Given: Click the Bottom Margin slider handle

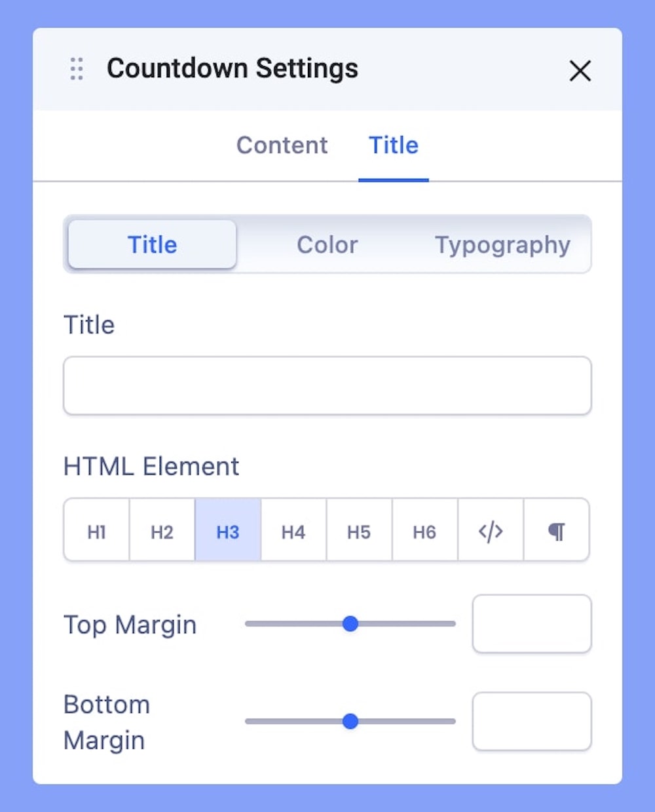Looking at the screenshot, I should pyautogui.click(x=350, y=722).
